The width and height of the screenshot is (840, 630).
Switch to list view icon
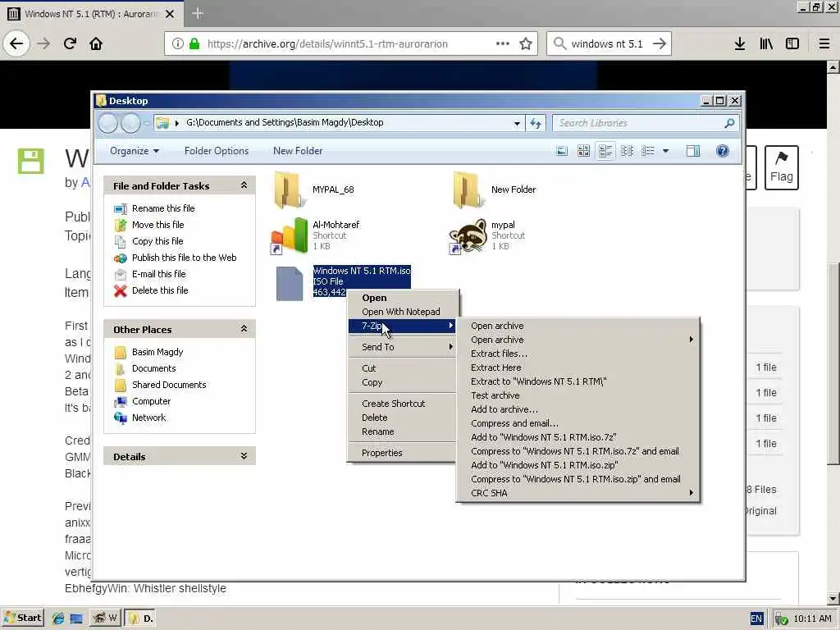pos(648,152)
